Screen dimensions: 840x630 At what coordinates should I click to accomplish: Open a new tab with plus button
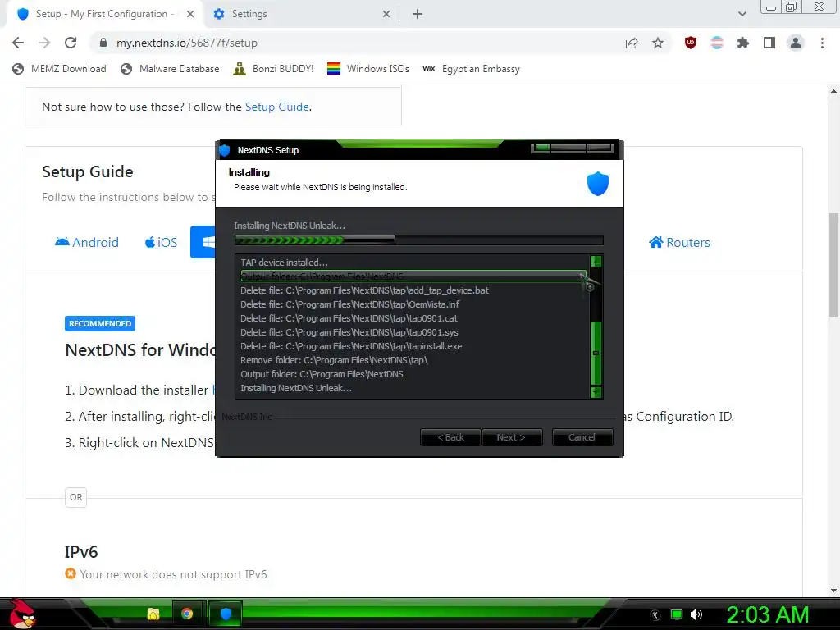tap(418, 14)
